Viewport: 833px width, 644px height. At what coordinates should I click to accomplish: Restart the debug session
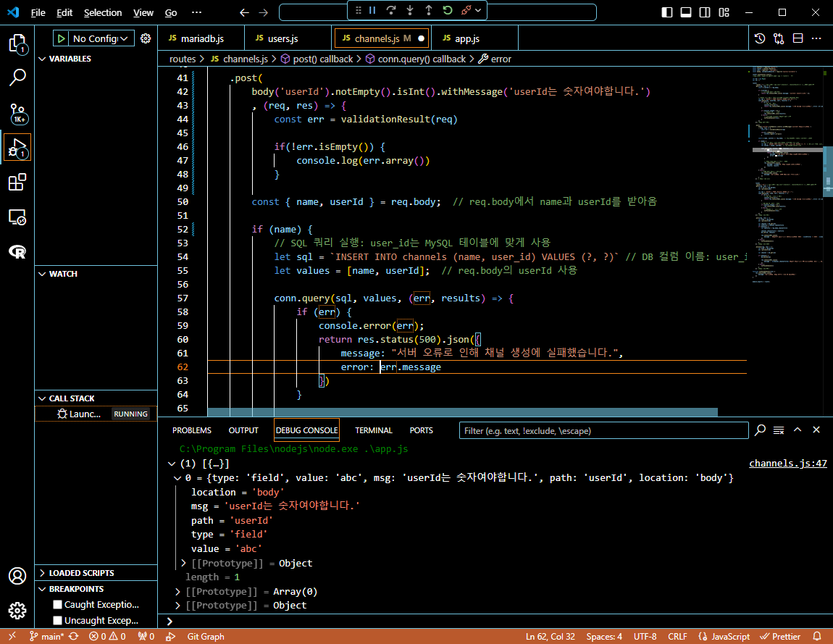coord(448,10)
